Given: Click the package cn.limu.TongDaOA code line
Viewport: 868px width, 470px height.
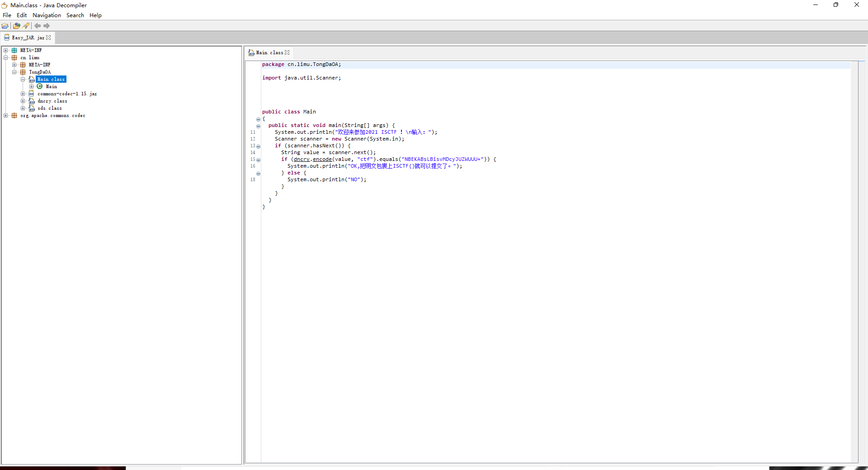Looking at the screenshot, I should click(302, 64).
